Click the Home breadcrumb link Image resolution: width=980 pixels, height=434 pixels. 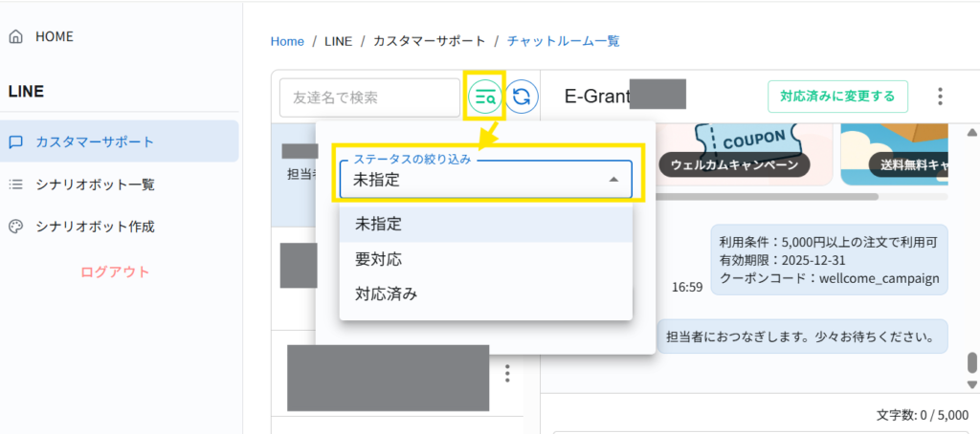287,41
